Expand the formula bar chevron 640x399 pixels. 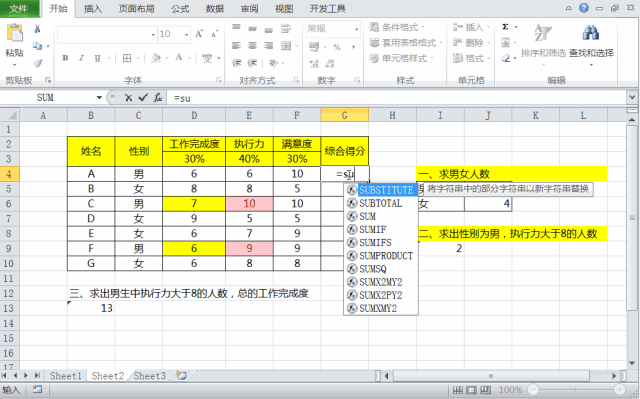click(x=632, y=98)
